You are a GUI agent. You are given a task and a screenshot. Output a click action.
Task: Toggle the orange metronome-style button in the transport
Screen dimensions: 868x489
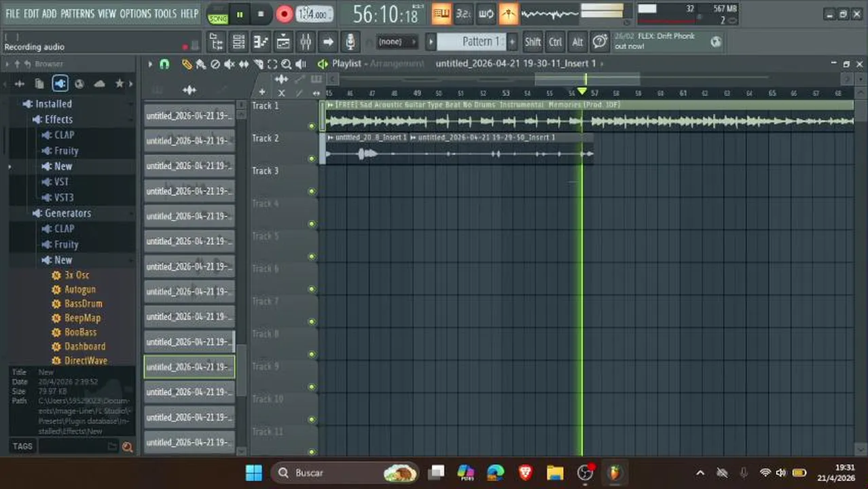[x=508, y=14]
